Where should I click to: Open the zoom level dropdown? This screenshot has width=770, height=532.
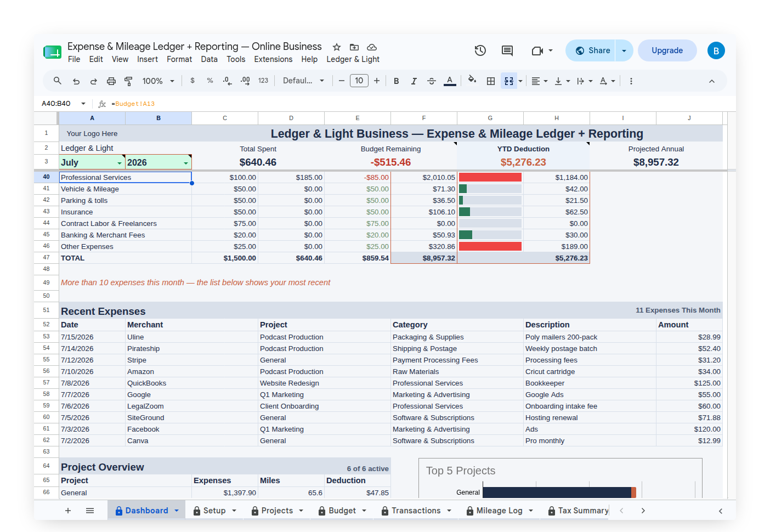click(x=158, y=81)
